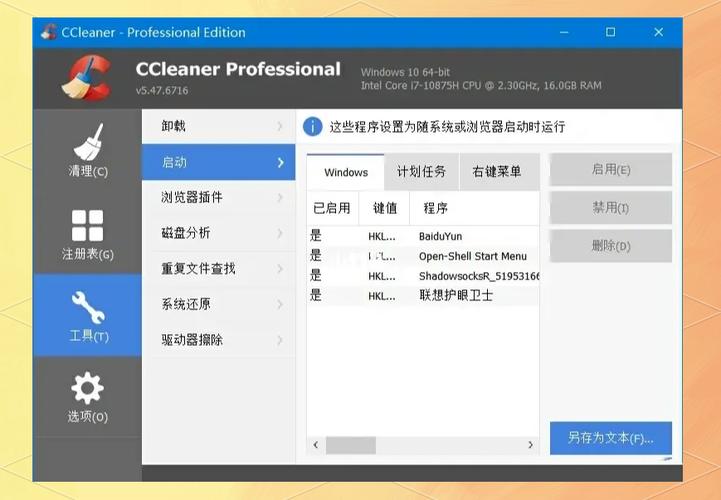Select the BaiduYun startup entry
Screen dimensions: 721x500
pos(423,236)
